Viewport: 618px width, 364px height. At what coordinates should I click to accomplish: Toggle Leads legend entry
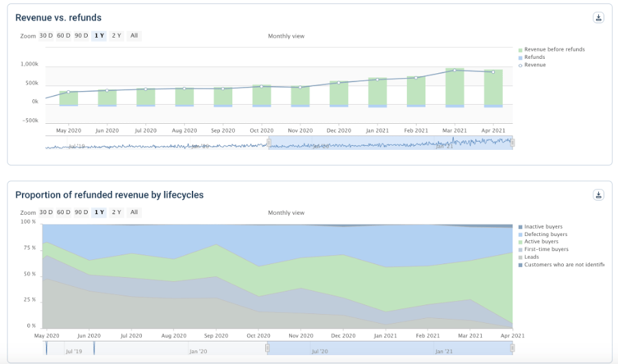[532, 257]
